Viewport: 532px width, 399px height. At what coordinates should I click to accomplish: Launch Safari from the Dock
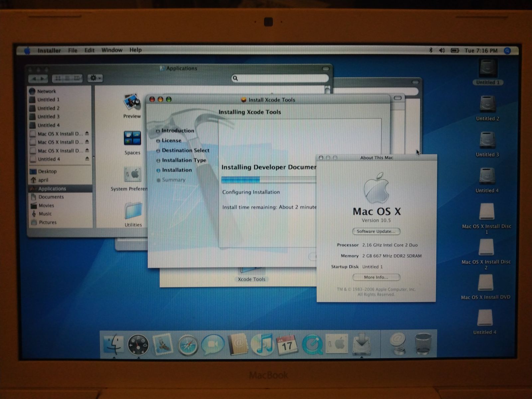coord(188,345)
